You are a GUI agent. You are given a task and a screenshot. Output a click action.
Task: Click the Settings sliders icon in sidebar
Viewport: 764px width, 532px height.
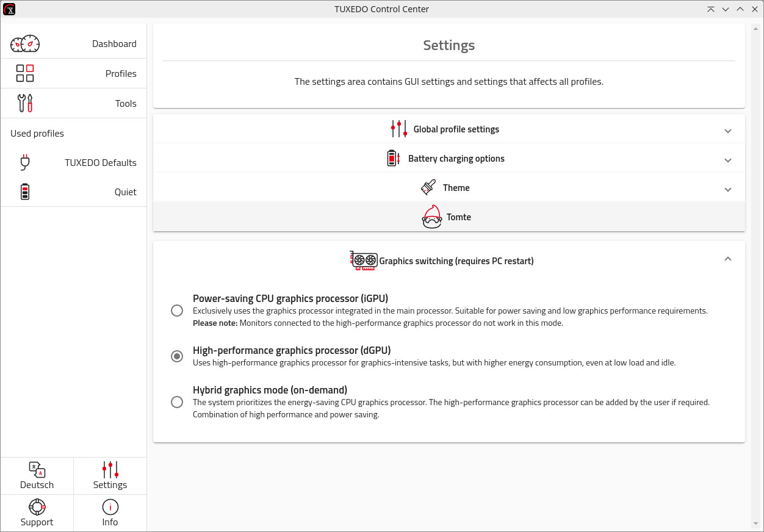tap(110, 470)
